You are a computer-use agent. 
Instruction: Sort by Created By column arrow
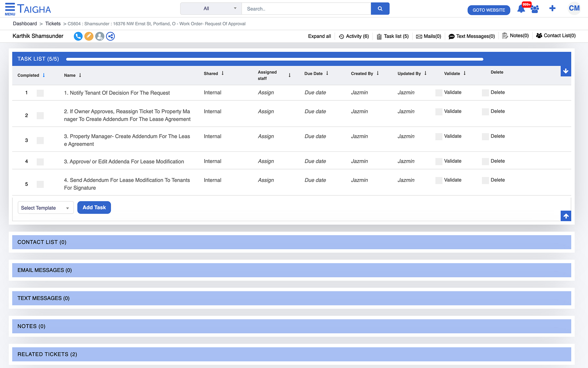378,73
